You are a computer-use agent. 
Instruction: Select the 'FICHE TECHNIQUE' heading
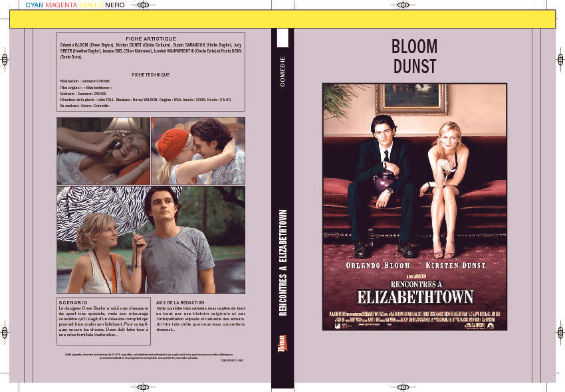pos(151,74)
